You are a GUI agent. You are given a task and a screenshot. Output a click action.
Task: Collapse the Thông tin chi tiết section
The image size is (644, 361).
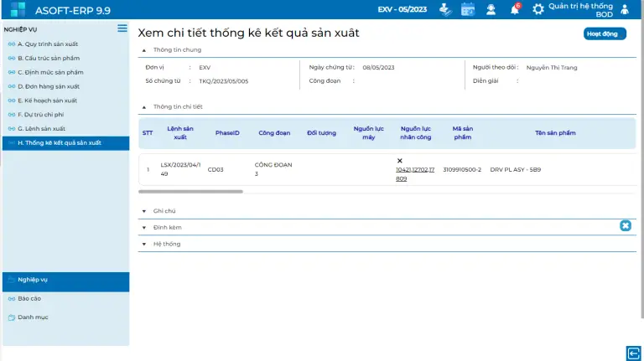click(x=143, y=107)
